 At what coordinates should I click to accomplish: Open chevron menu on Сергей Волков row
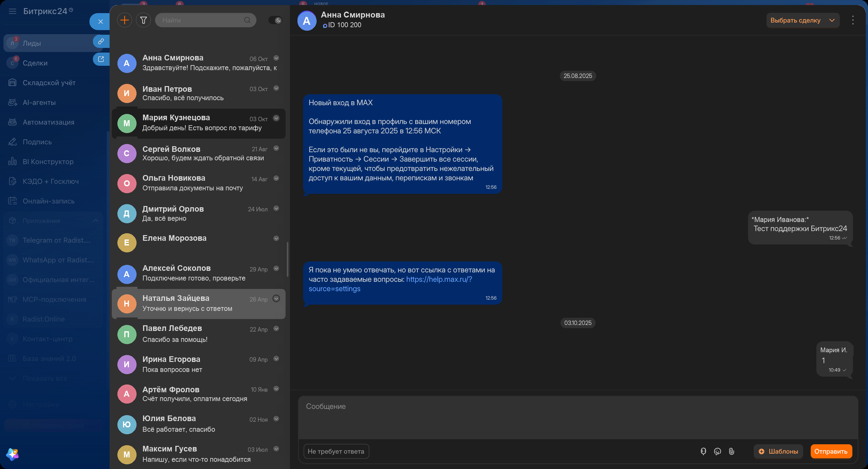276,148
